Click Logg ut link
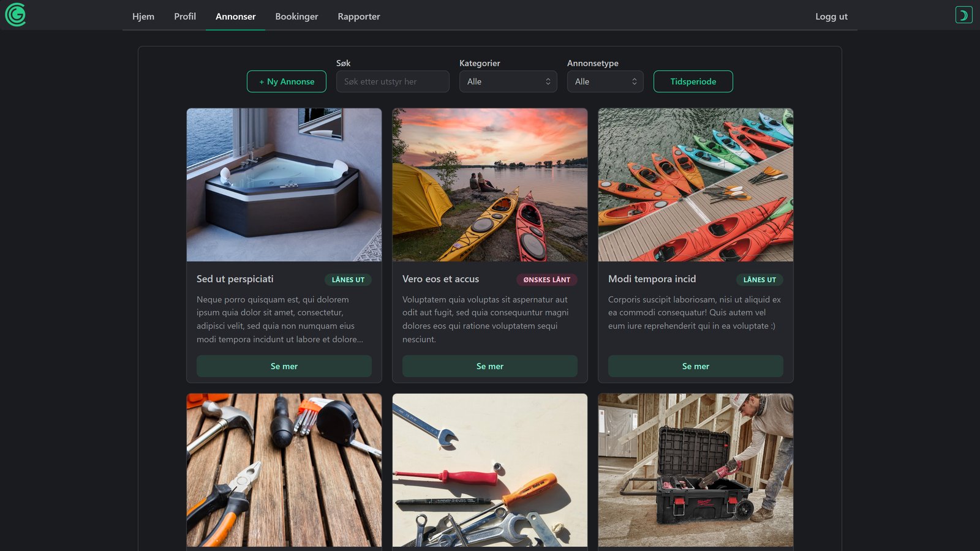 (831, 17)
